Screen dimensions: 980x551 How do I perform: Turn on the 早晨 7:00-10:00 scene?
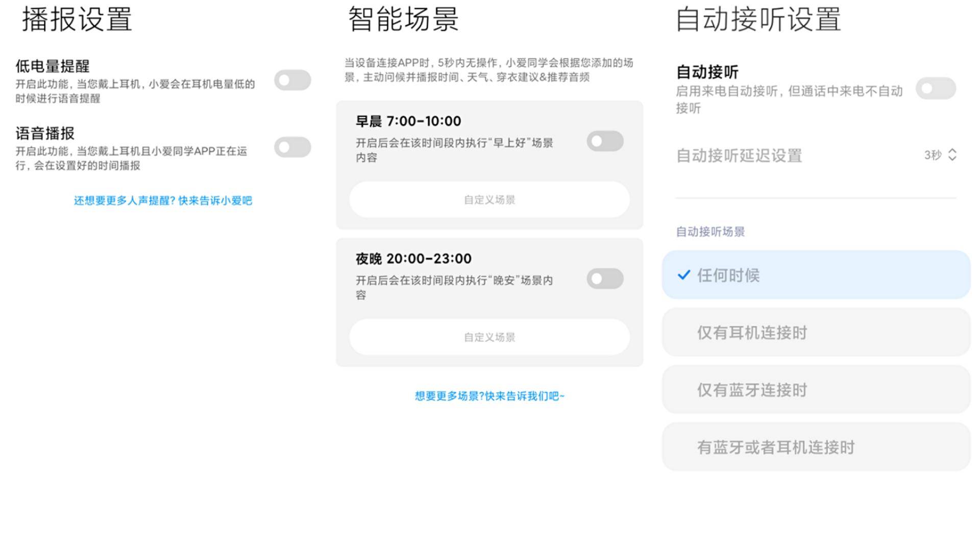pyautogui.click(x=604, y=141)
